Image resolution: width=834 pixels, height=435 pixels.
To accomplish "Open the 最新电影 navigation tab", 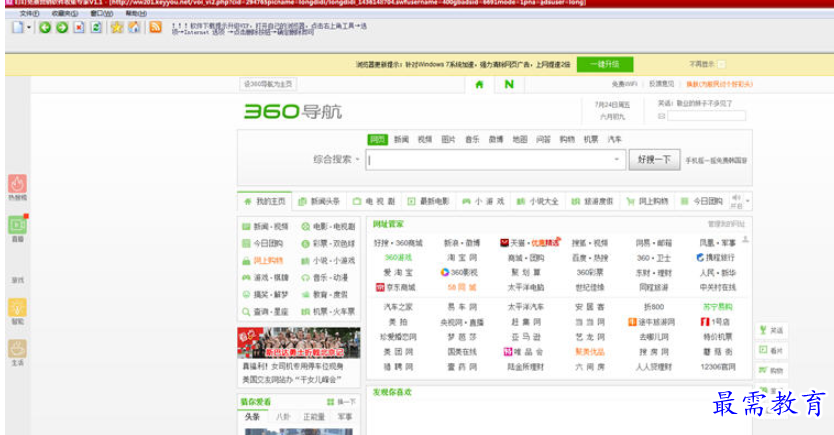I will click(x=429, y=202).
